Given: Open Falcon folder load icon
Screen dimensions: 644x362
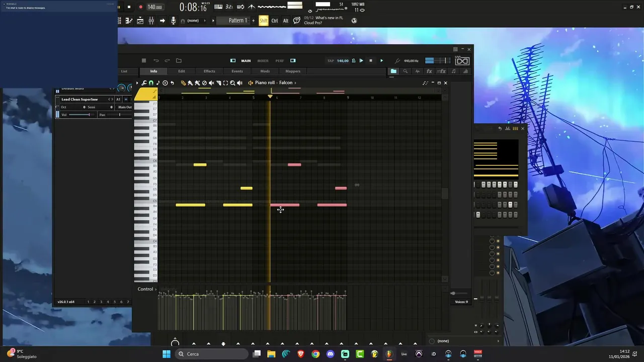Looking at the screenshot, I should click(x=179, y=61).
